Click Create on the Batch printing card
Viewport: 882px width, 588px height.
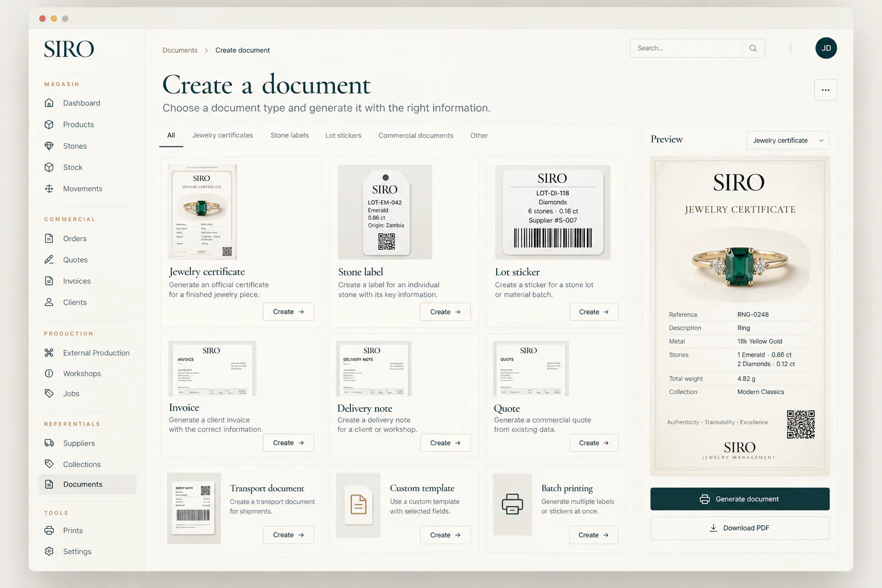[x=594, y=535]
